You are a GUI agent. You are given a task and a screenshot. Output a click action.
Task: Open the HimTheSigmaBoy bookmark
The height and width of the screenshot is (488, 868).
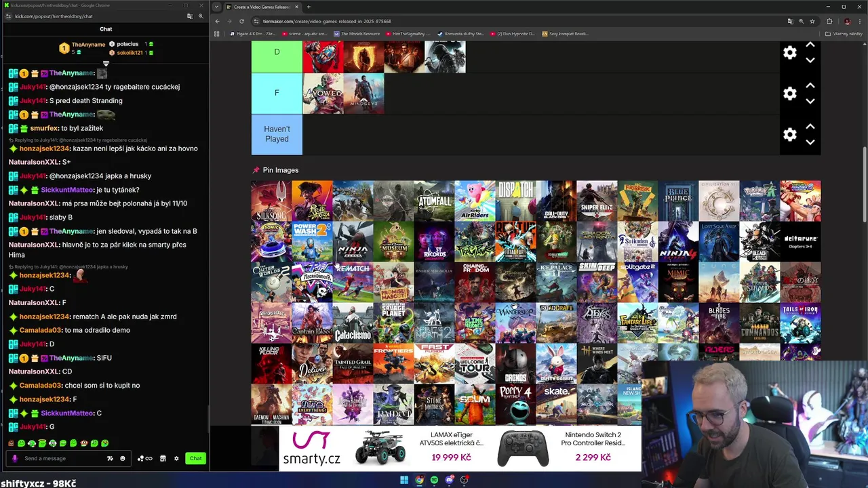(409, 34)
